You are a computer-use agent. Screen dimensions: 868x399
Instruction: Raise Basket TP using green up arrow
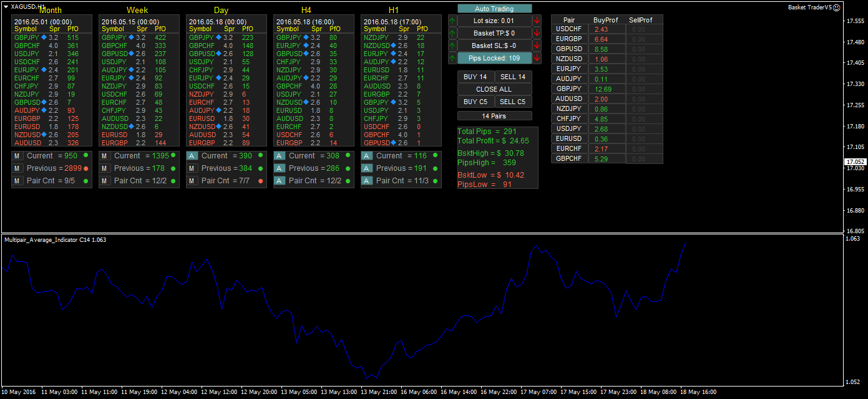pyautogui.click(x=452, y=33)
